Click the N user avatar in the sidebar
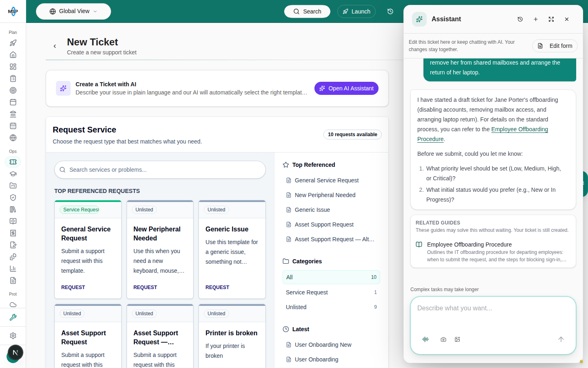Image resolution: width=588 pixels, height=368 pixels. click(15, 352)
